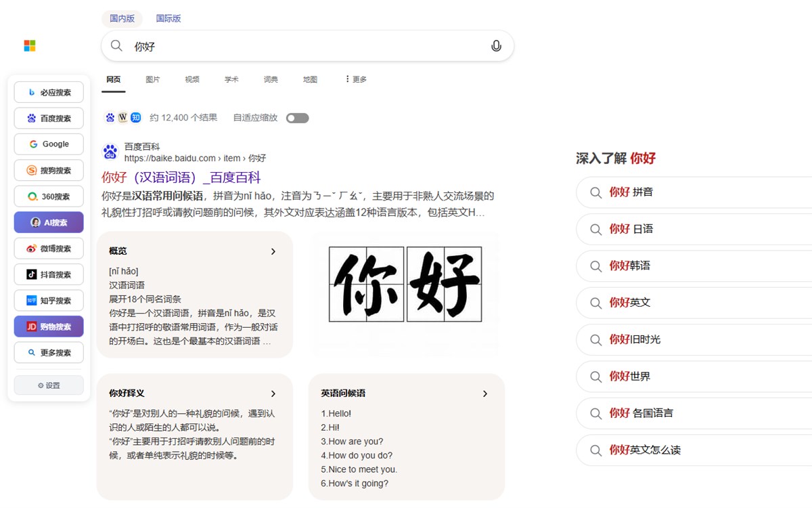Viewport: 812px width, 508px height.
Task: Open 百度搜索 in the sidebar
Action: tap(49, 119)
